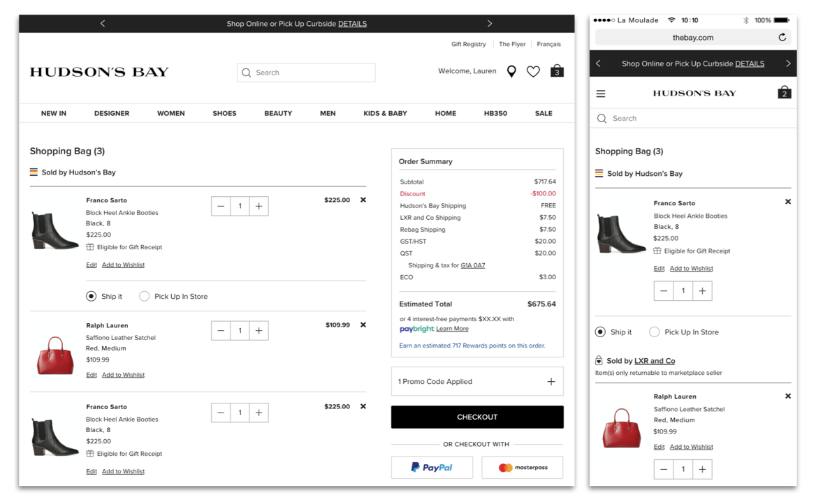Open first black bootie thumbnail on desktop
This screenshot has height=504, width=823.
tap(54, 231)
